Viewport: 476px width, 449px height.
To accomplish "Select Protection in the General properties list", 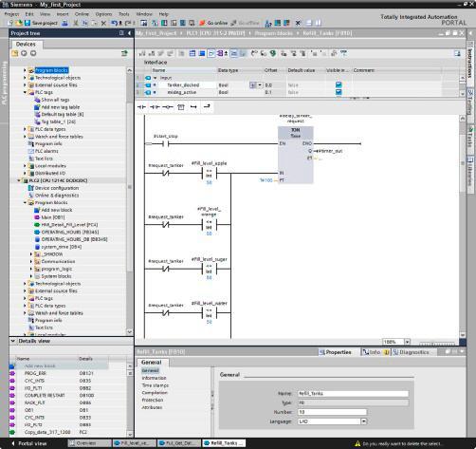I will [x=153, y=400].
